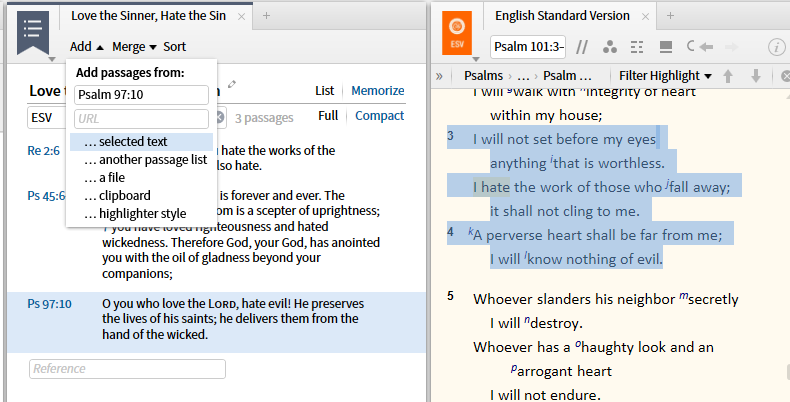Viewport: 790px width, 402px height.
Task: Click the Passage List panel bookmark icon
Action: 33,32
